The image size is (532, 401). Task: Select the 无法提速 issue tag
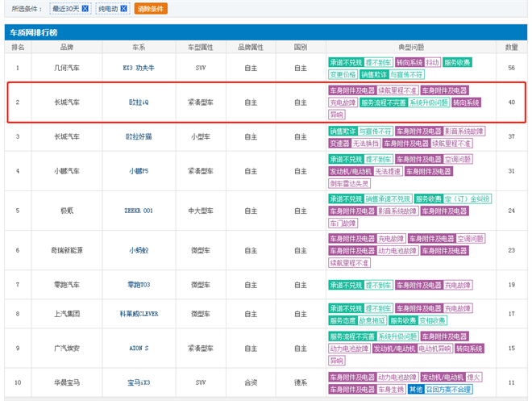(389, 172)
